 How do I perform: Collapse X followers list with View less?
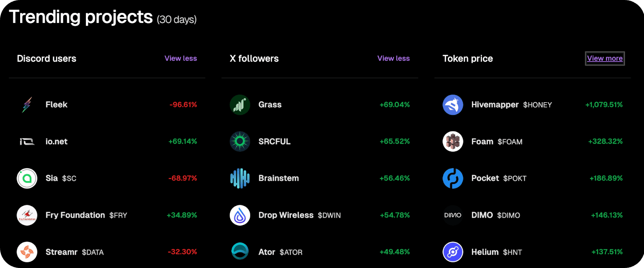[x=393, y=58]
